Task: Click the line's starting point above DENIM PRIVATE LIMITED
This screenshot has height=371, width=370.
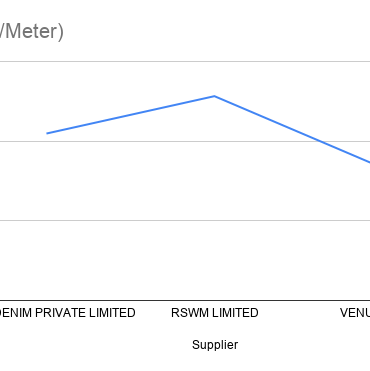Action: click(47, 133)
